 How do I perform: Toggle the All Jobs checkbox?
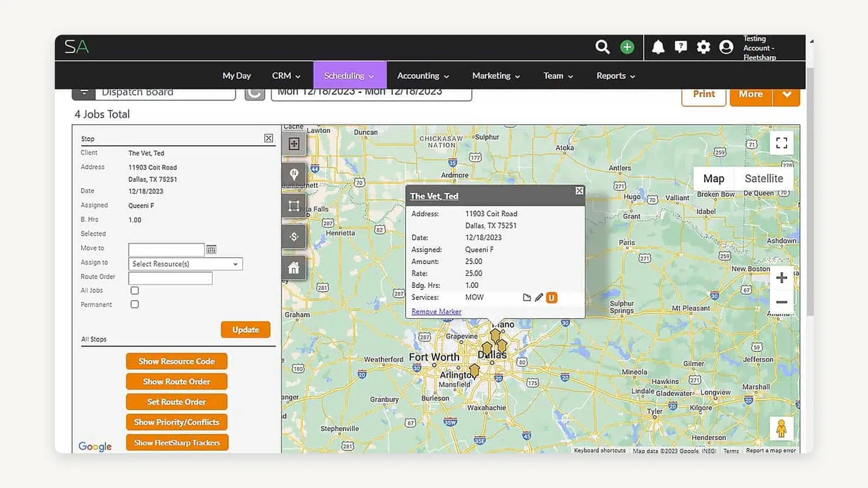click(x=135, y=291)
